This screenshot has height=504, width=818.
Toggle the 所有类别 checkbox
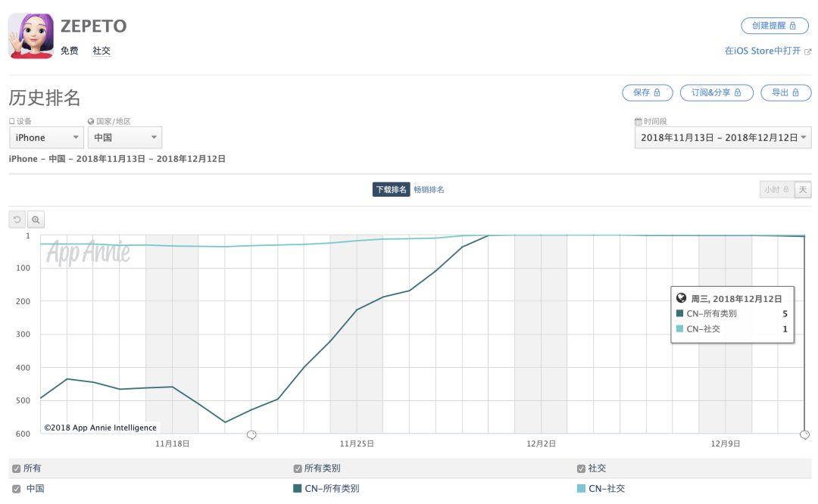coord(298,468)
